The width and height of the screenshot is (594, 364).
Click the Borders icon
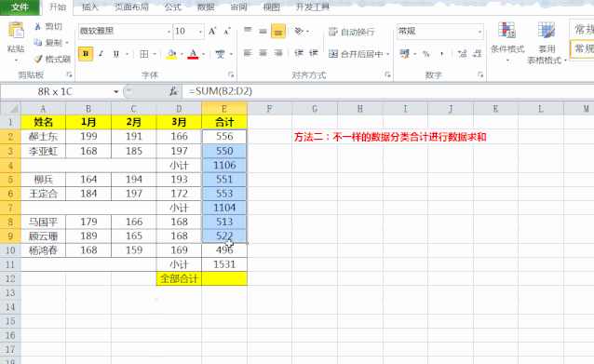coord(144,54)
